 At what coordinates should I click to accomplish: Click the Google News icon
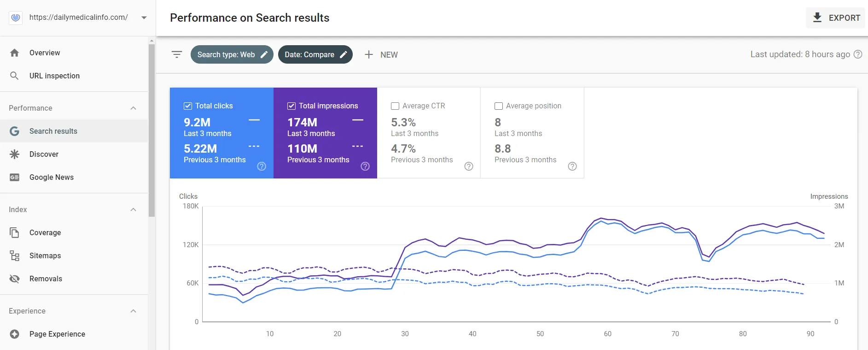coord(14,177)
